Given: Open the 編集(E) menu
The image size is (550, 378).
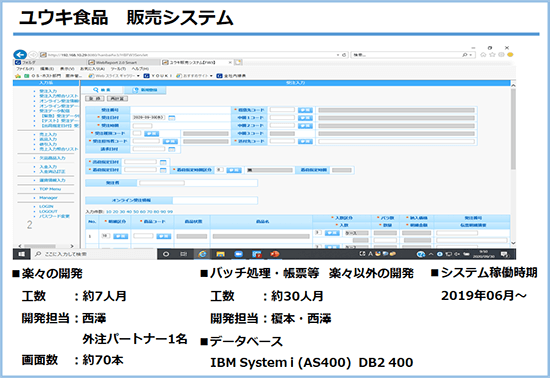Looking at the screenshot, I should pyautogui.click(x=47, y=69).
